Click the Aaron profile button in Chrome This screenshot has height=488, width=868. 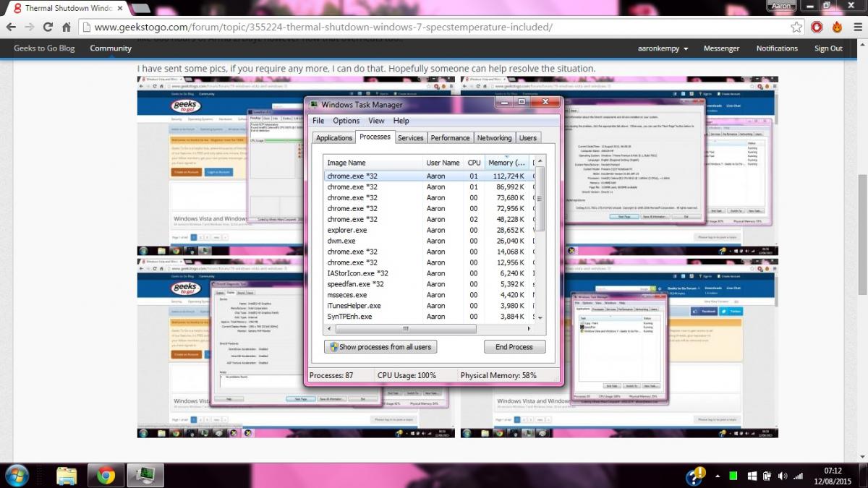(783, 5)
